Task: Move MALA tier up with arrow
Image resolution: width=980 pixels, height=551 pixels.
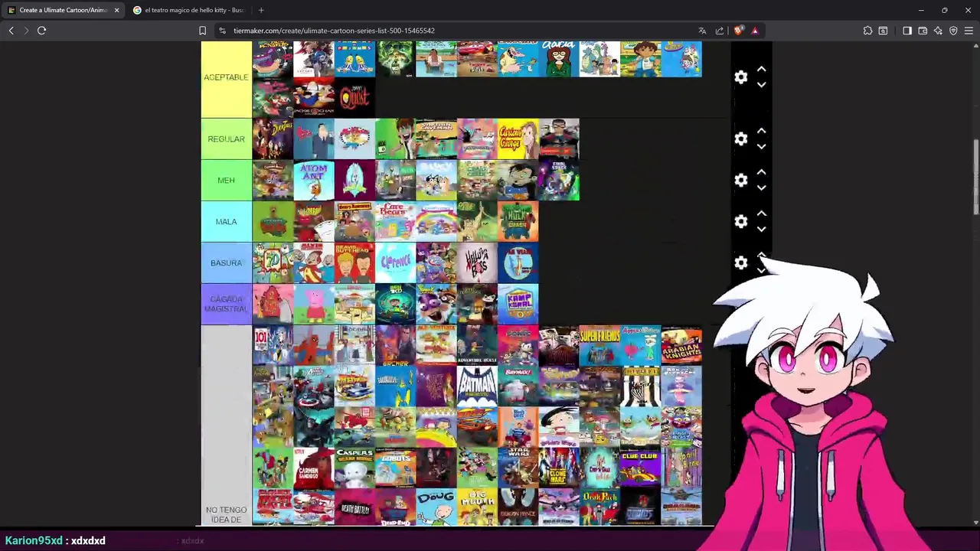Action: (761, 214)
